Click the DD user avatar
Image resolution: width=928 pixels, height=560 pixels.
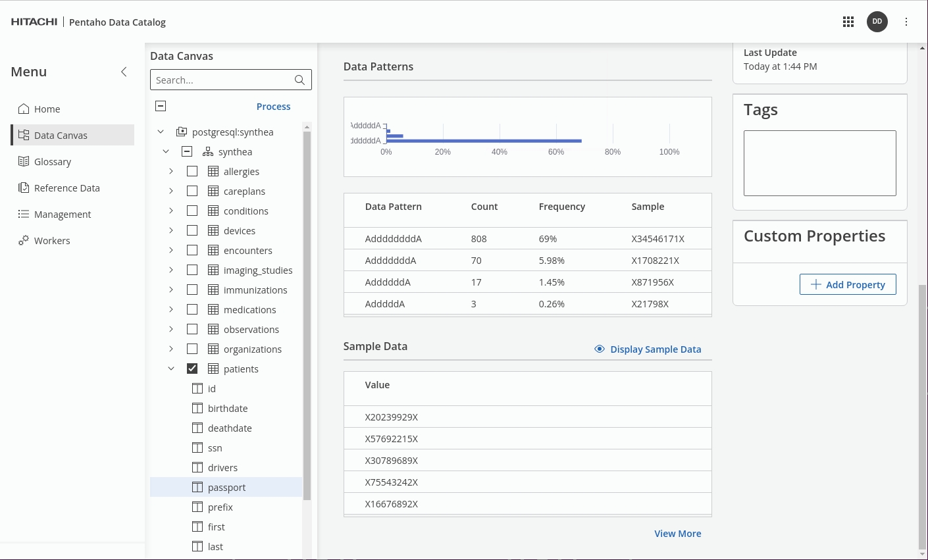point(877,22)
